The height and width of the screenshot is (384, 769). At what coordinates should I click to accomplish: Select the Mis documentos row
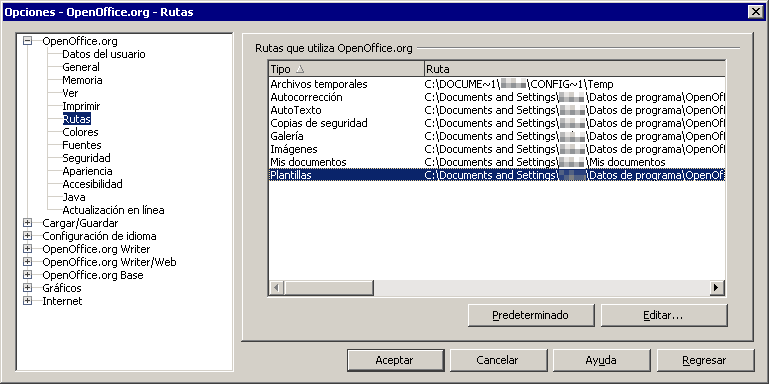(x=497, y=162)
